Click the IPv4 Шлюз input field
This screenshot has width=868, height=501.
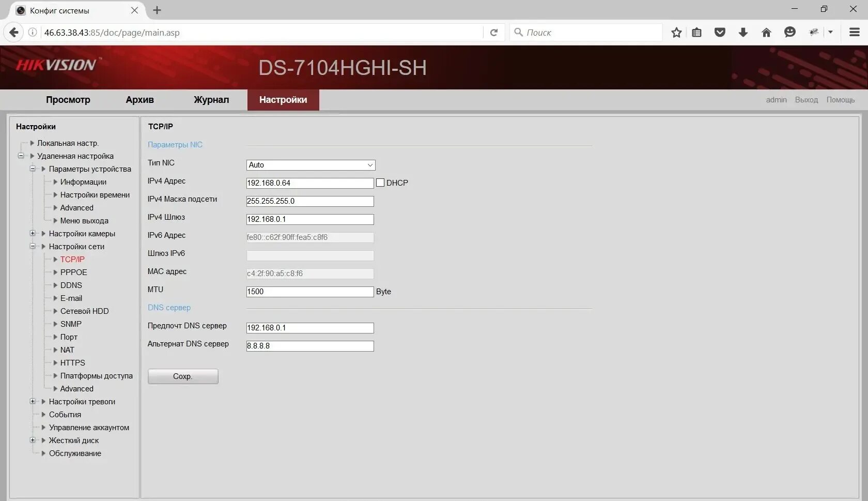click(x=310, y=219)
